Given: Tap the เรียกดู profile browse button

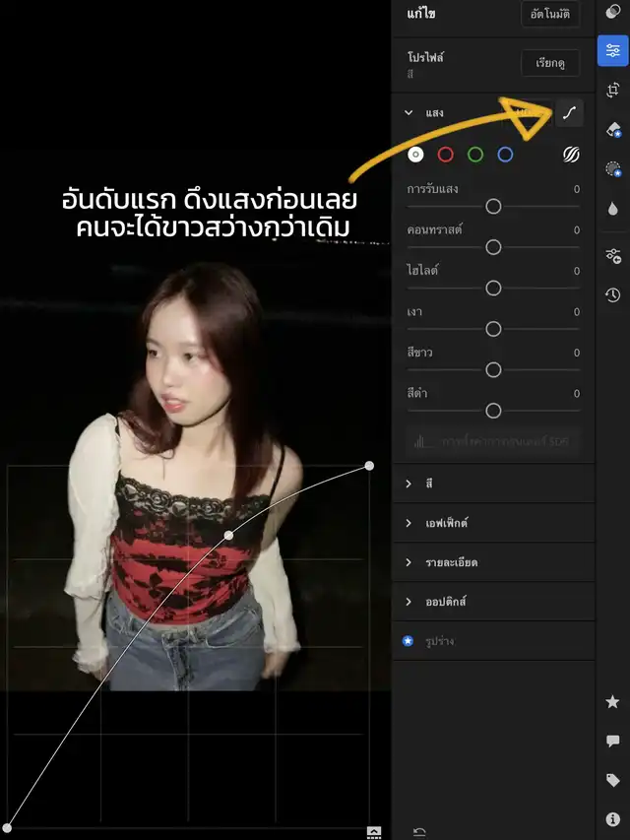Looking at the screenshot, I should (550, 63).
